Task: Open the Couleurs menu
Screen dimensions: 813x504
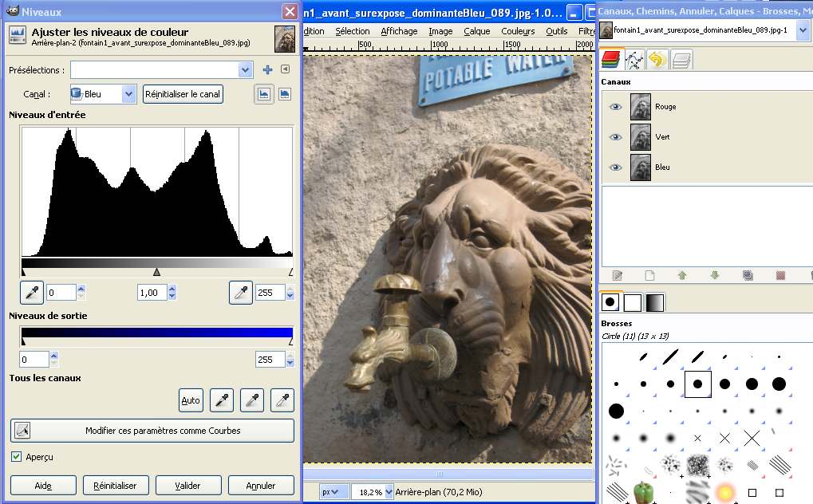Action: (x=518, y=32)
